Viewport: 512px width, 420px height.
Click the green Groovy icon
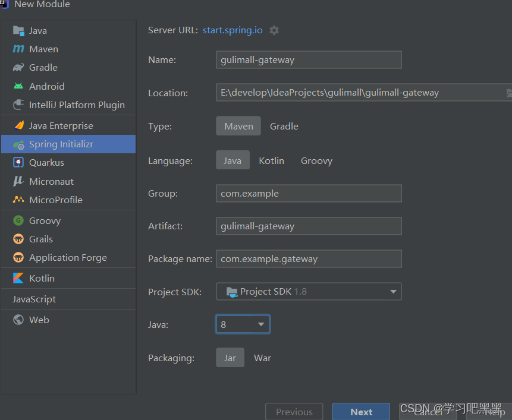pyautogui.click(x=18, y=220)
